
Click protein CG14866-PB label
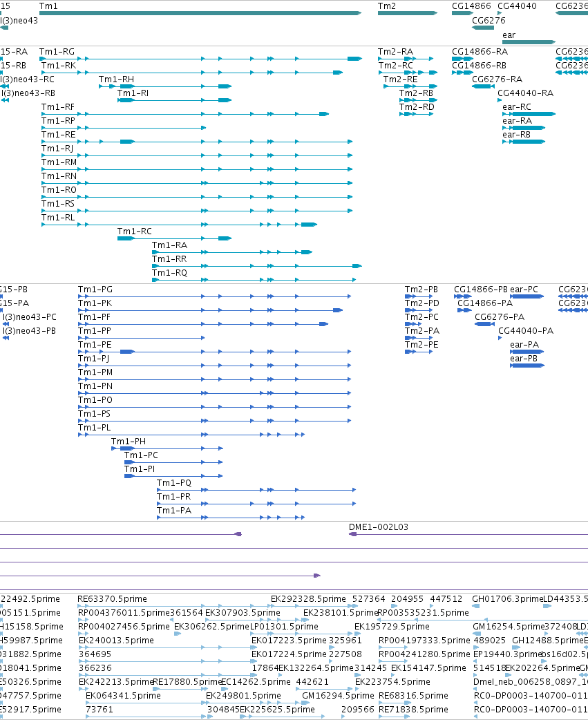coord(481,290)
